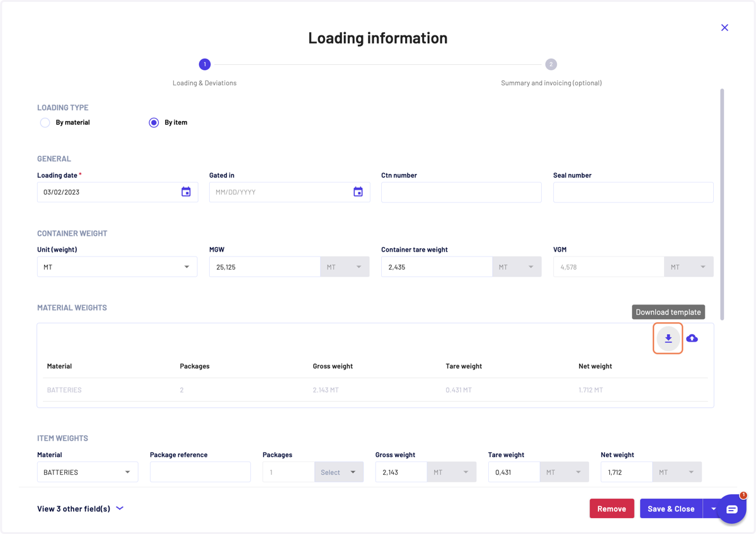Click the Gated in date input

(x=280, y=192)
